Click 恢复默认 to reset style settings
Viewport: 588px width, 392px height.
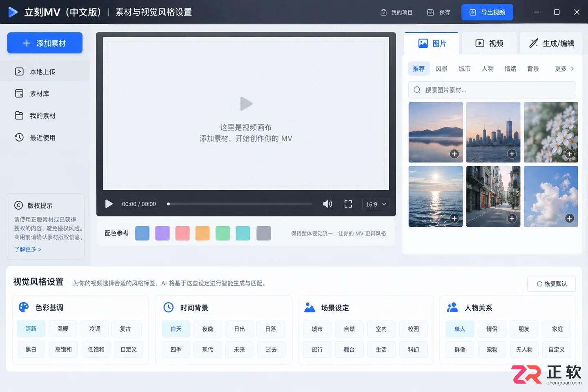551,284
